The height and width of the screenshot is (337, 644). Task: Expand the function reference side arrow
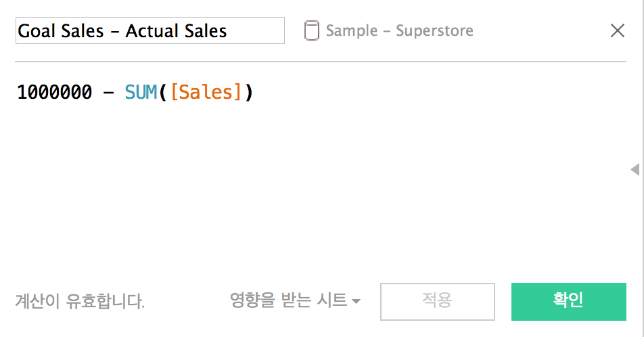tap(635, 169)
